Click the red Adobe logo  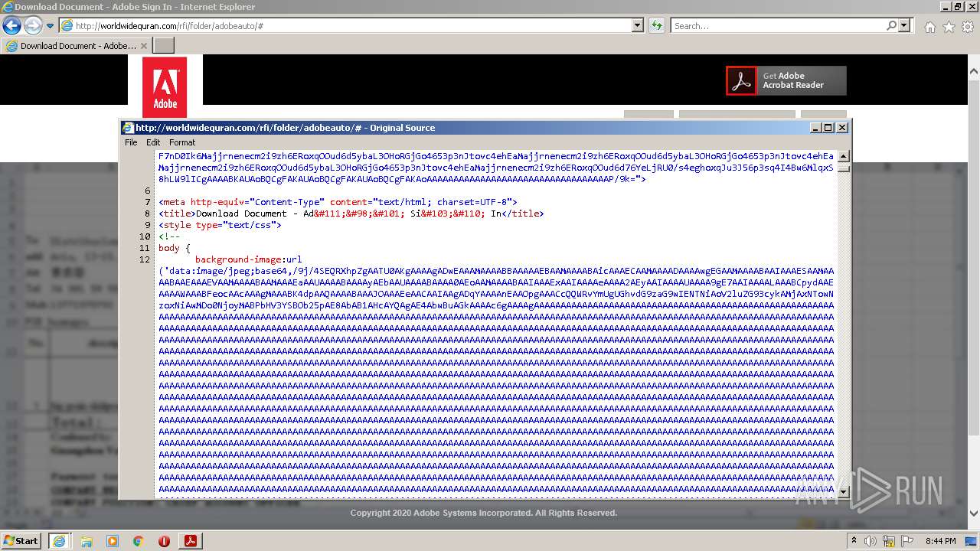click(x=165, y=87)
